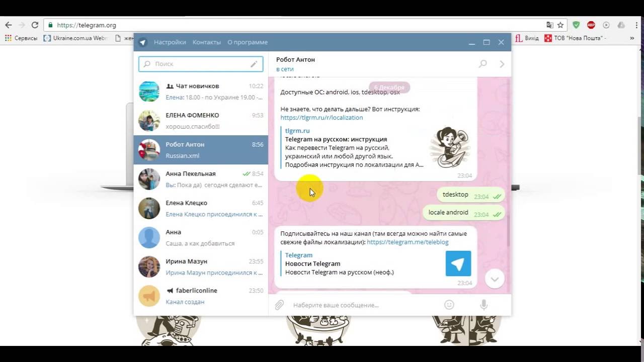Viewport: 644px width, 362px height.
Task: Open the Ирина Мазун chat
Action: (x=201, y=266)
